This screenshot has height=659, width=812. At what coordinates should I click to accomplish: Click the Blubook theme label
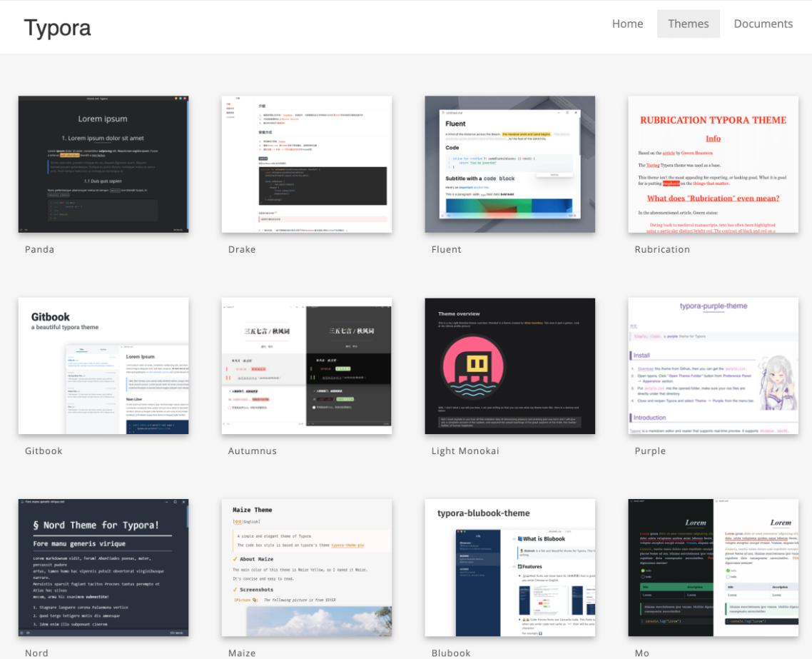click(451, 653)
